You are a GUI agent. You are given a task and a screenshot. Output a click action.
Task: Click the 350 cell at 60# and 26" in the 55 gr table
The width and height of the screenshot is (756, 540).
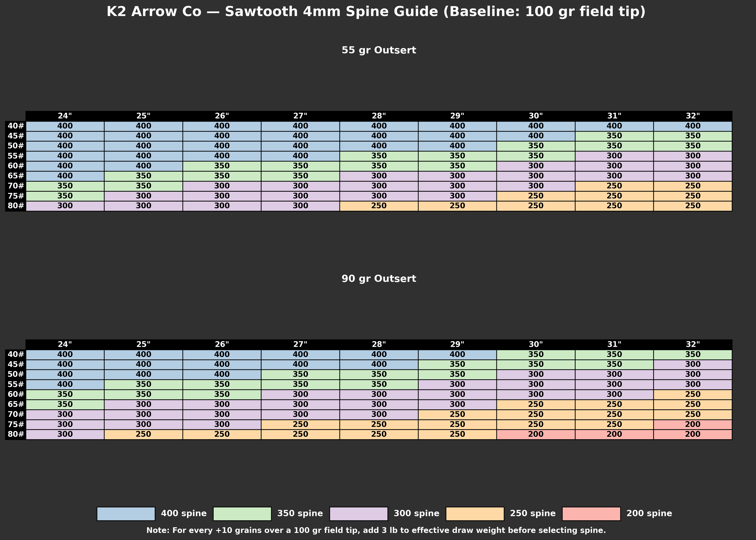[x=222, y=166]
